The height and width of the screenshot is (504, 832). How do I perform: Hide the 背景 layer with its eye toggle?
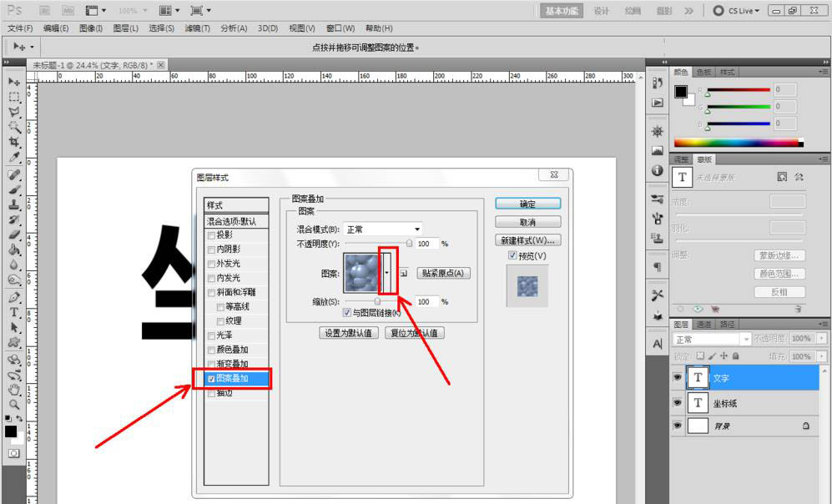pos(678,426)
